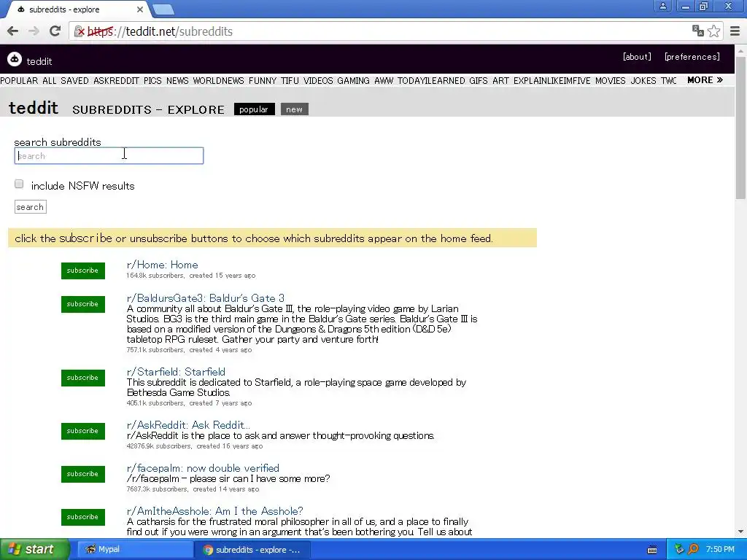Open r/Home: Home link
Viewport: 747px width, 560px height.
point(163,265)
